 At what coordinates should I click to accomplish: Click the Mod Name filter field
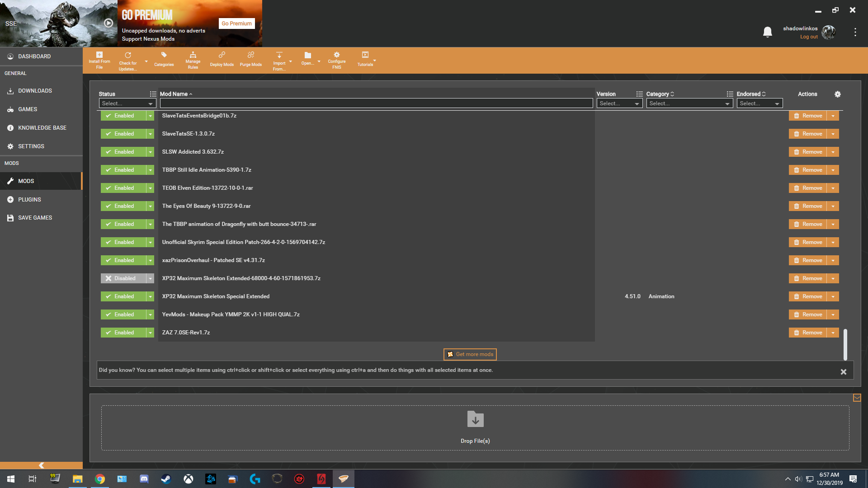(x=376, y=103)
